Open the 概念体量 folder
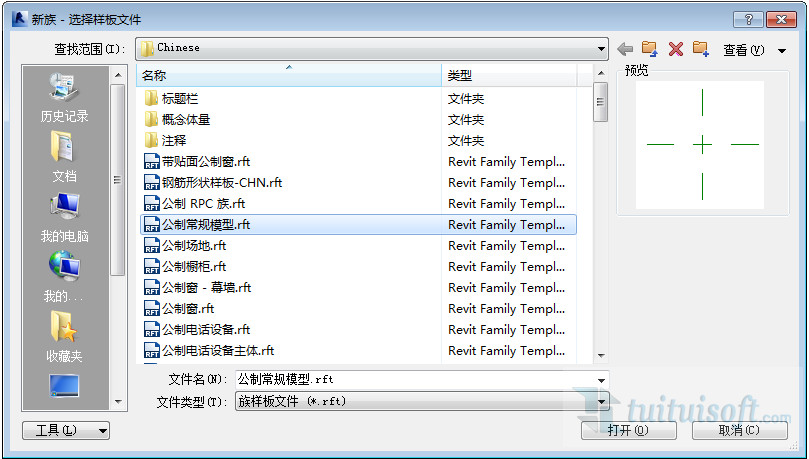This screenshot has width=809, height=459. [186, 119]
